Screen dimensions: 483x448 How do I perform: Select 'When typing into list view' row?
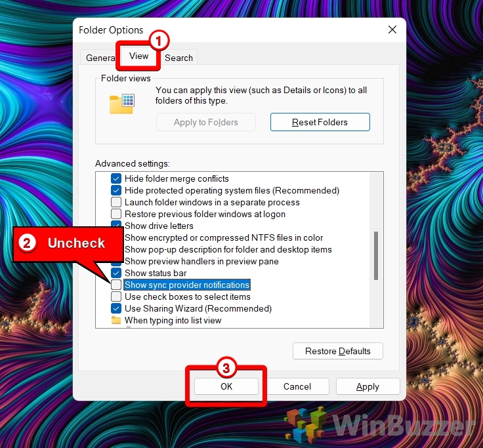point(173,320)
